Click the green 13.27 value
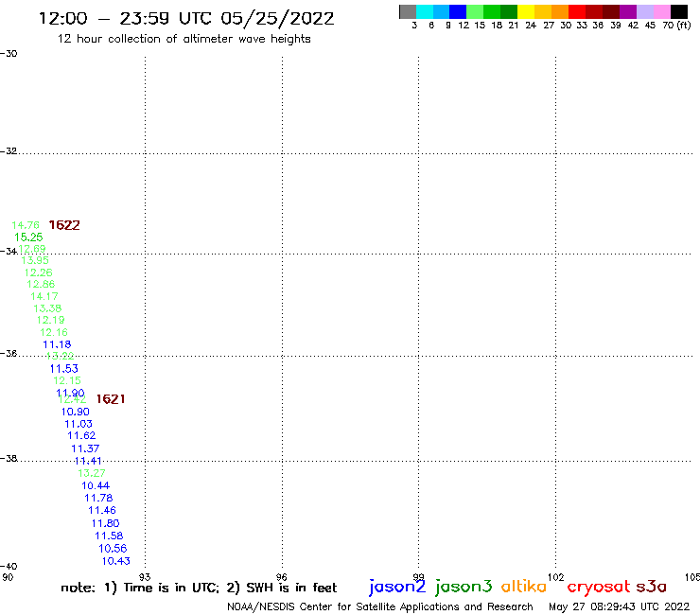 click(x=92, y=473)
